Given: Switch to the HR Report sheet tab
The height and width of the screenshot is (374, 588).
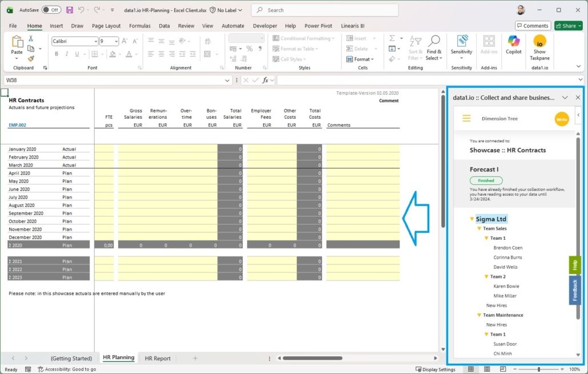Looking at the screenshot, I should [158, 358].
